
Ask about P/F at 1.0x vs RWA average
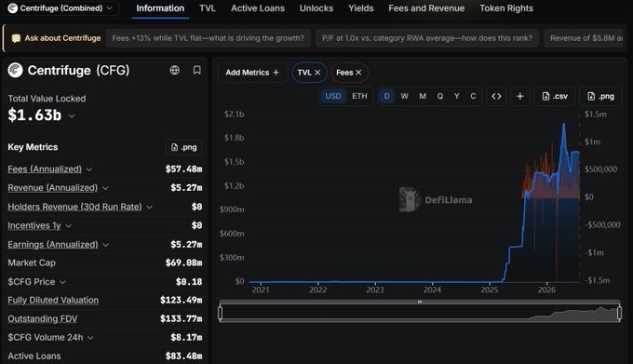coord(426,38)
